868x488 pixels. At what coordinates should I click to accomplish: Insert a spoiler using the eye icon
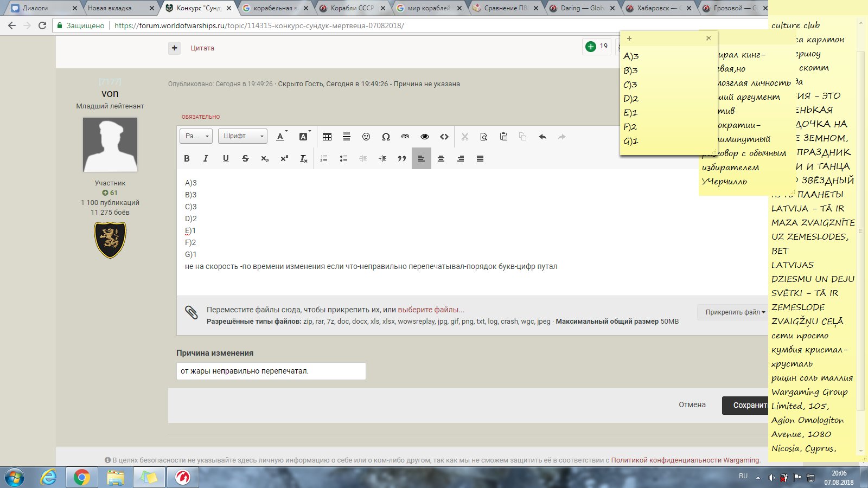(x=425, y=137)
